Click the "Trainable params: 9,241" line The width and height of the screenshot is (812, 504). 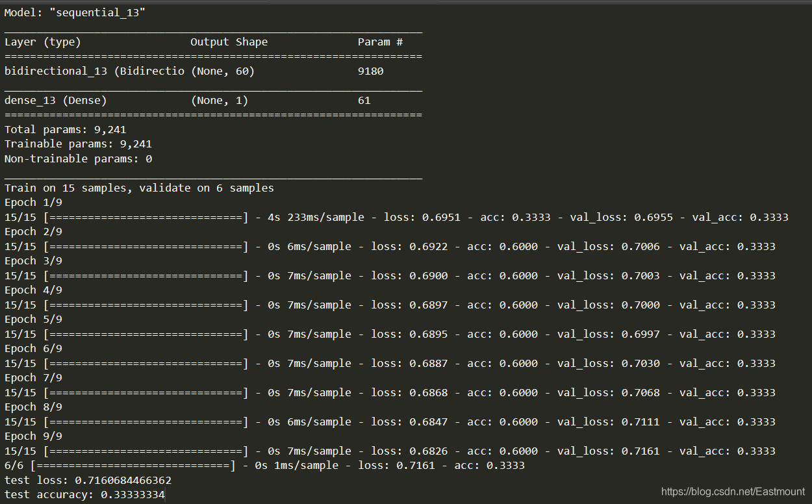coord(78,144)
